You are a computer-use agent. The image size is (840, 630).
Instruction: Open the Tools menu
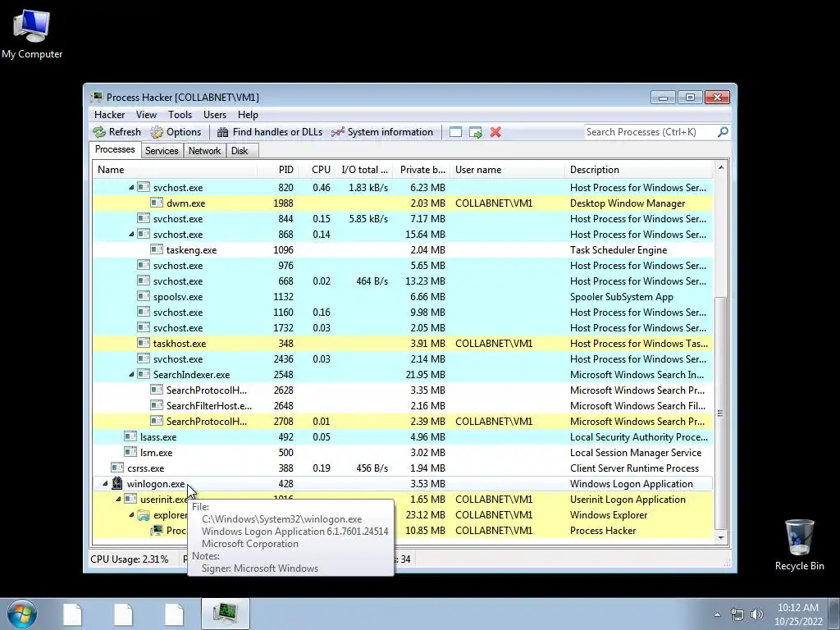180,115
